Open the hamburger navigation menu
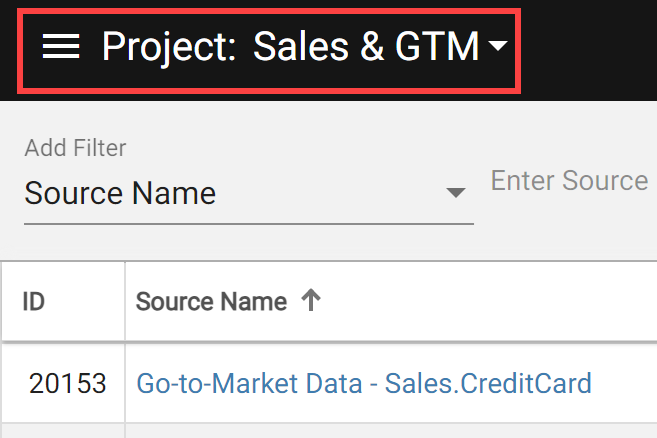 coord(61,46)
